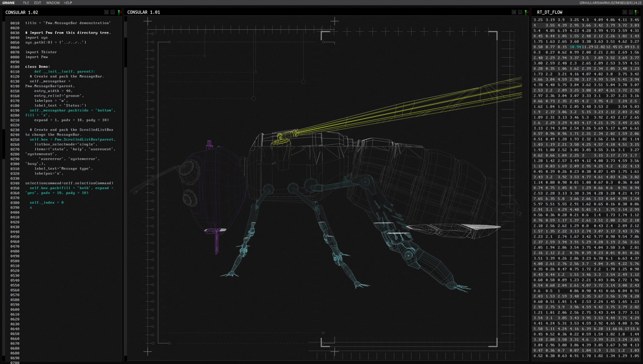Click the code line "selectioncommand=self.selectionCommand)"

(x=69, y=183)
